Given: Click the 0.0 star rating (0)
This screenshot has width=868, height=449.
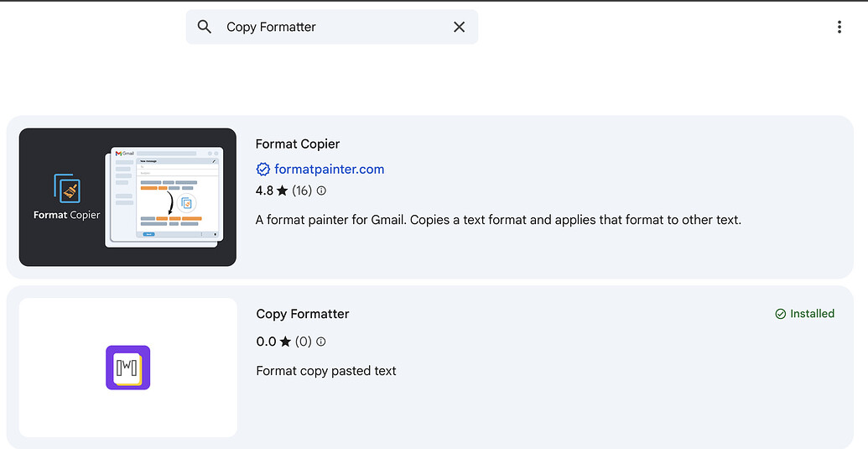Looking at the screenshot, I should click(284, 342).
